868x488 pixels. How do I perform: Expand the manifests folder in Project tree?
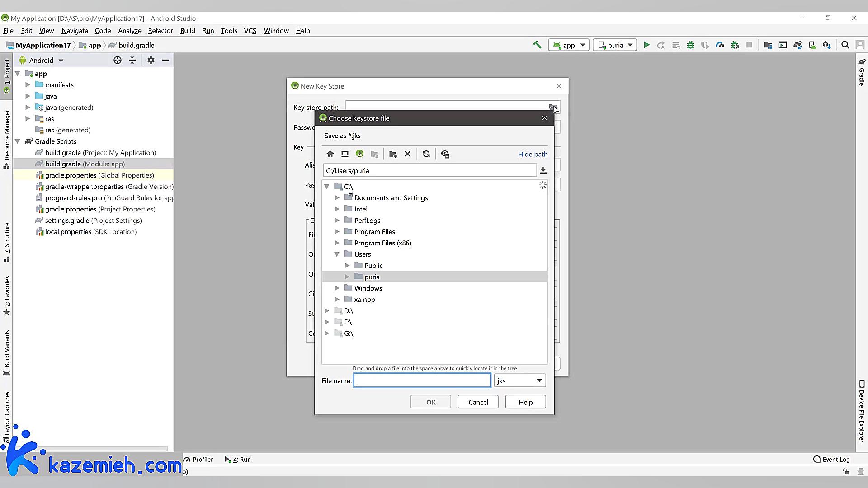coord(28,84)
